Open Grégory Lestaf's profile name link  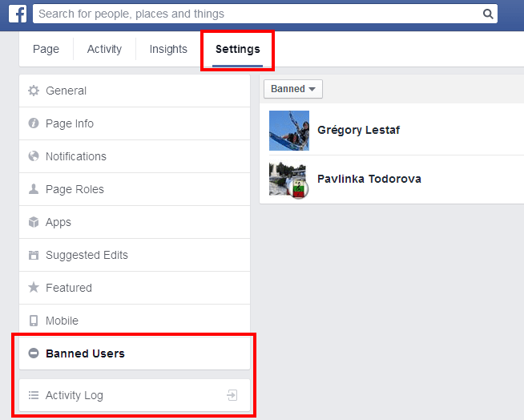pos(358,130)
